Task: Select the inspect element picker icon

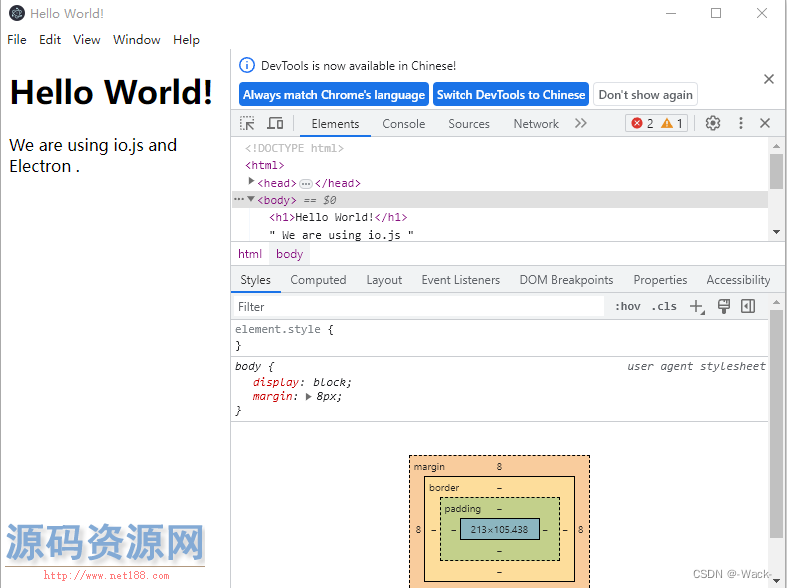Action: coord(247,123)
